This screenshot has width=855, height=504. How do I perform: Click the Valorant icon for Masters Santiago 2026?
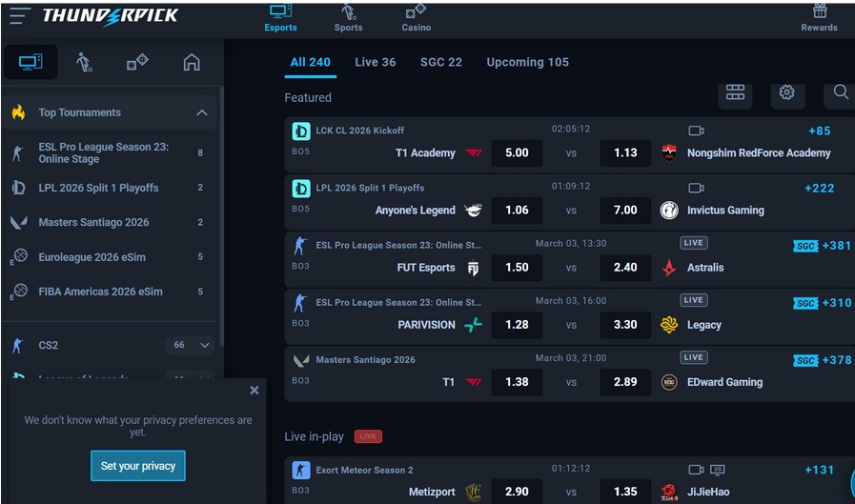point(301,360)
